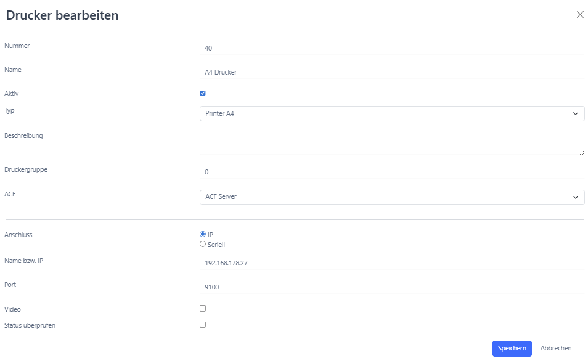Click the Name field containing A4 Drucker
588x364 pixels.
click(x=392, y=72)
